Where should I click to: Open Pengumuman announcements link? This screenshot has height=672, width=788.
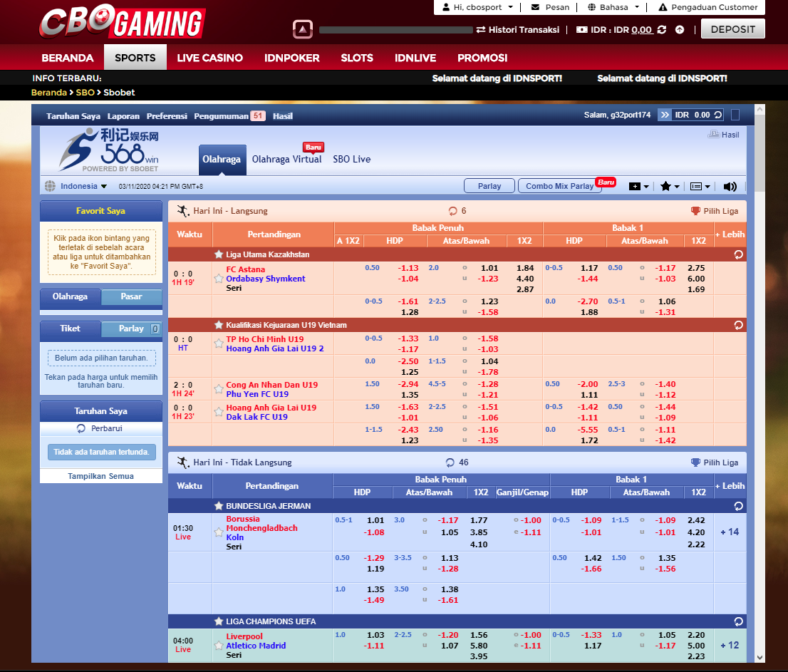[x=229, y=116]
